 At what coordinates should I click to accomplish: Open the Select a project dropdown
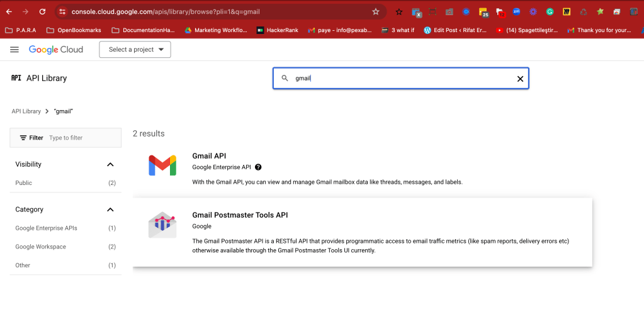[135, 50]
